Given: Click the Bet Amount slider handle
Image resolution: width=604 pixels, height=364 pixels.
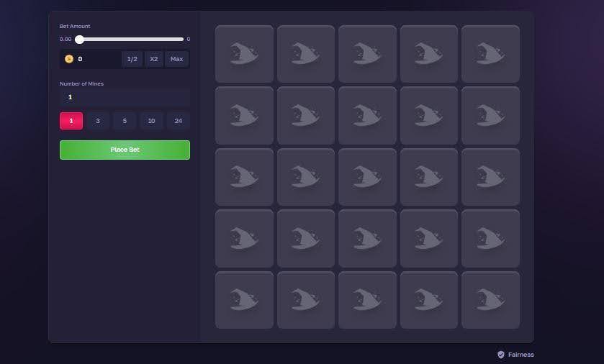Looking at the screenshot, I should [x=80, y=40].
